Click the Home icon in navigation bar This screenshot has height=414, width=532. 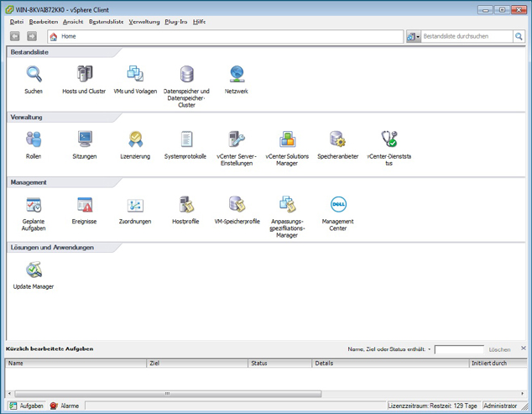point(54,37)
